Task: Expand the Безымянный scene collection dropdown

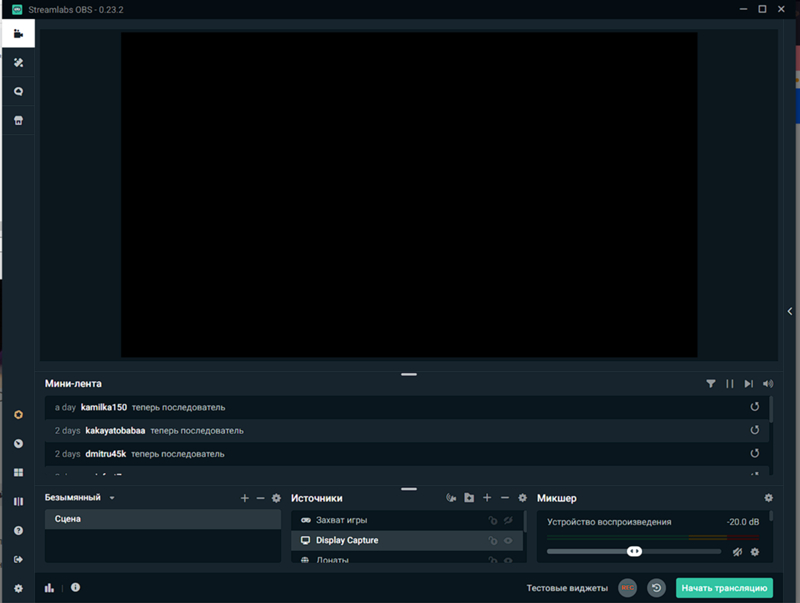Action: [112, 498]
